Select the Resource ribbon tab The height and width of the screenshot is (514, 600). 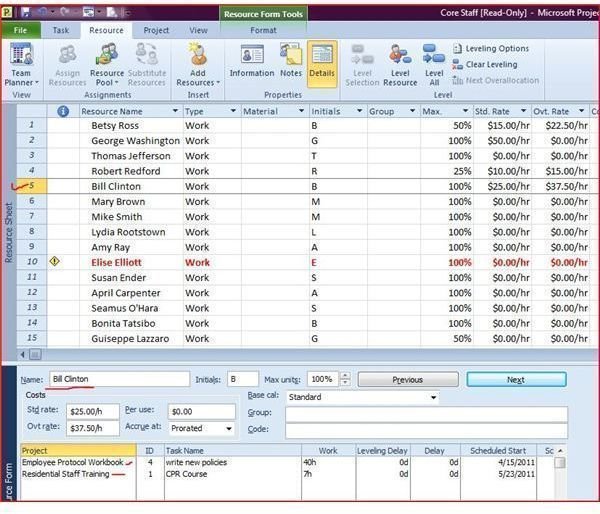pyautogui.click(x=106, y=30)
